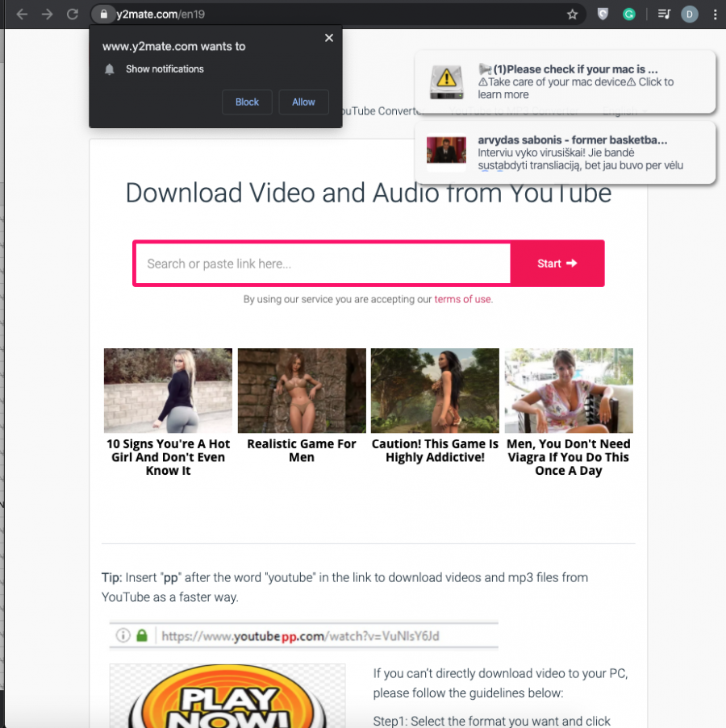This screenshot has width=726, height=728.
Task: Open the 'Please check if your mac' notification
Action: click(565, 81)
